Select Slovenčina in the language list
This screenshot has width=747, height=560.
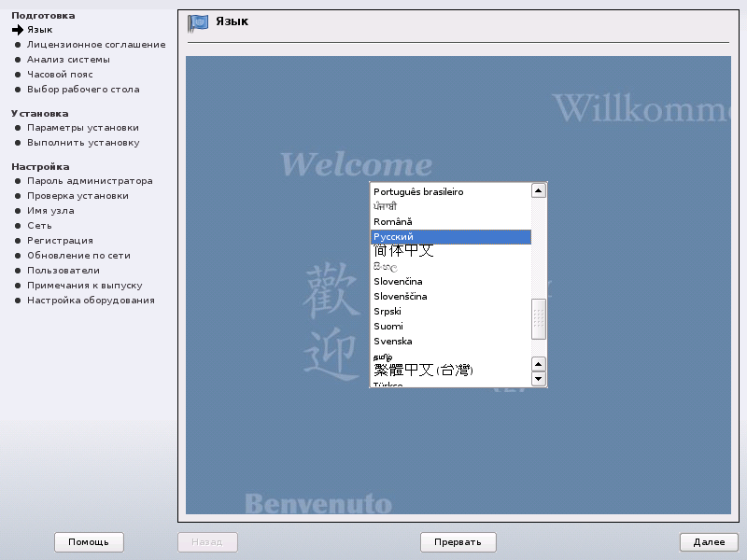tap(398, 281)
